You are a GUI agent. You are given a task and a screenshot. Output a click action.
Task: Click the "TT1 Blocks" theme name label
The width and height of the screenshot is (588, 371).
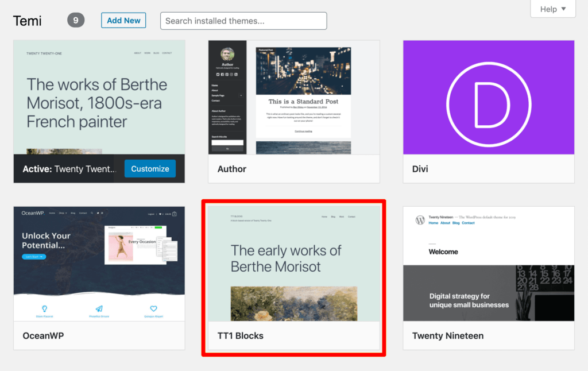(x=241, y=336)
